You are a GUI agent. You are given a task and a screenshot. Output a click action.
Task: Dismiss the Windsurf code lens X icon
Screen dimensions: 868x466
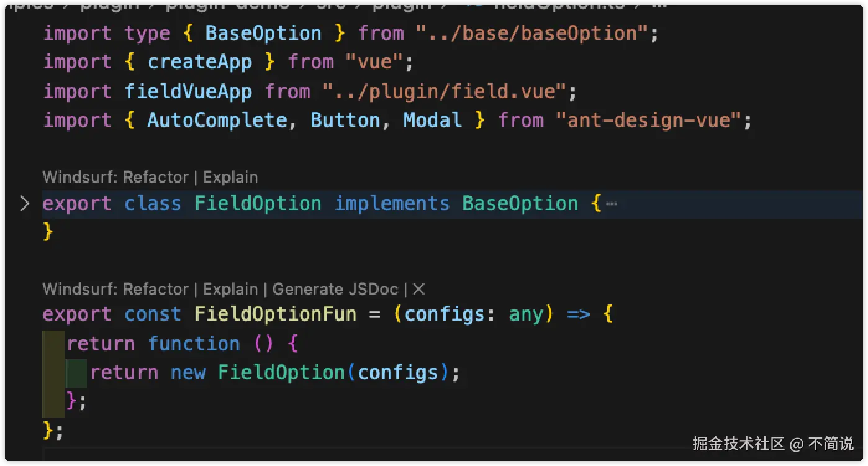tap(419, 289)
